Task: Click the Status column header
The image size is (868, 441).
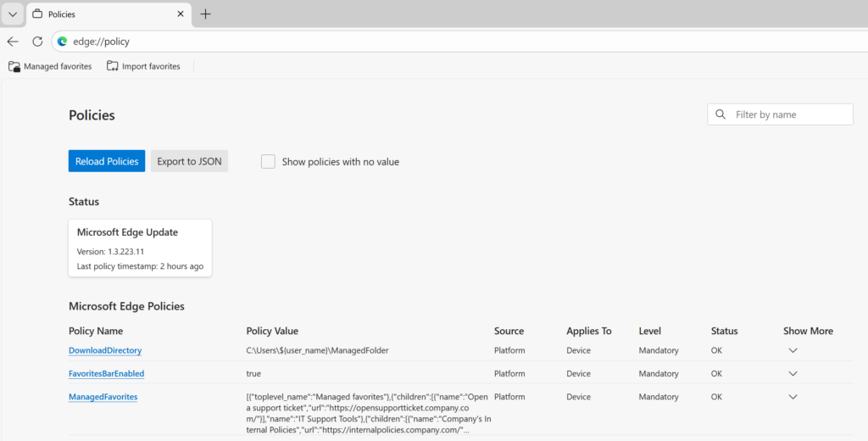Action: (724, 331)
